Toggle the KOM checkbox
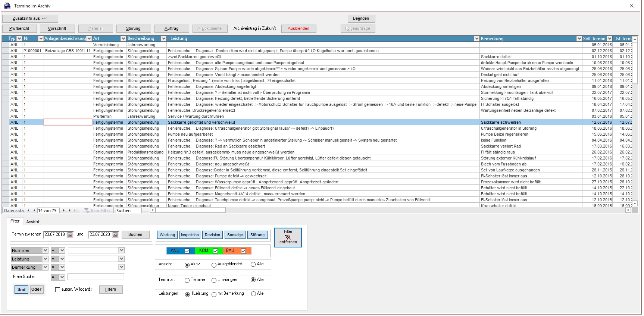 point(216,251)
